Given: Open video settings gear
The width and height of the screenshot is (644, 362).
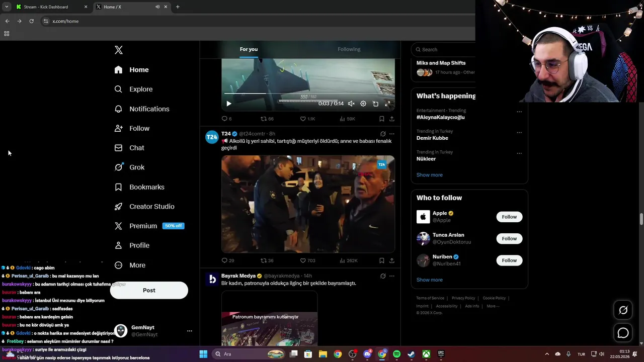Looking at the screenshot, I should tap(363, 104).
